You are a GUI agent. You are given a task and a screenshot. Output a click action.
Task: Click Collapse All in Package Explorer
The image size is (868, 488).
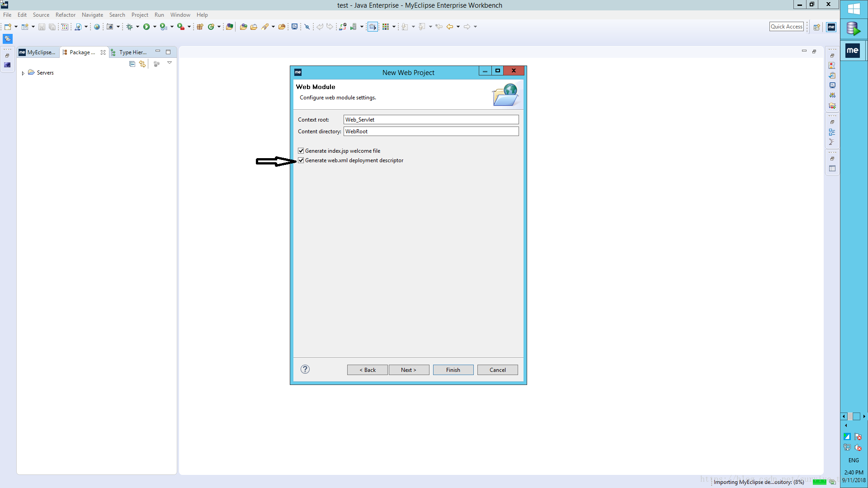[x=132, y=64]
